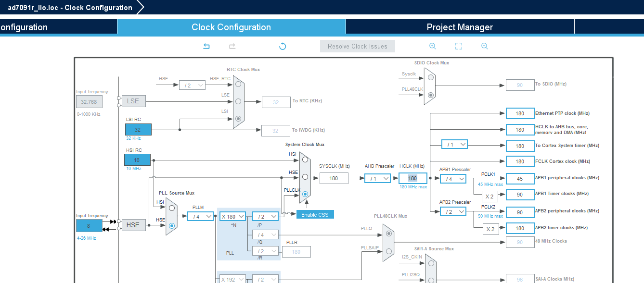Click the zoom out magnifier icon
The width and height of the screenshot is (644, 283).
click(x=484, y=46)
